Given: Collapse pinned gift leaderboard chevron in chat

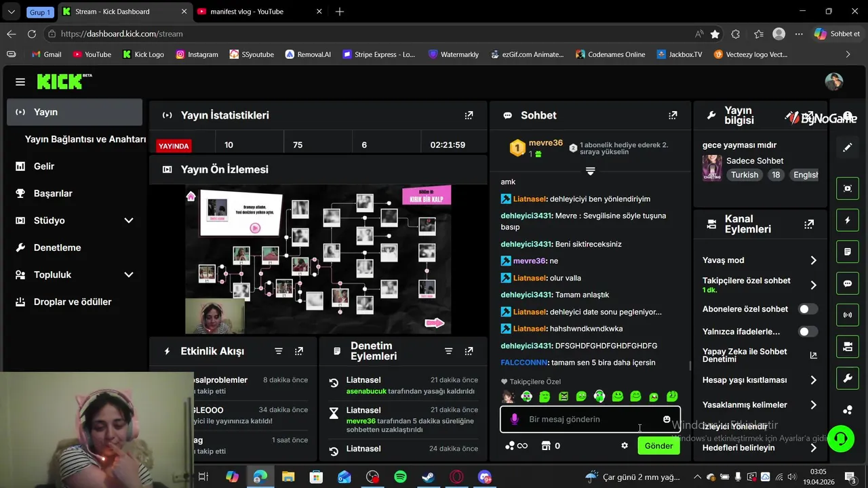Looking at the screenshot, I should (590, 171).
